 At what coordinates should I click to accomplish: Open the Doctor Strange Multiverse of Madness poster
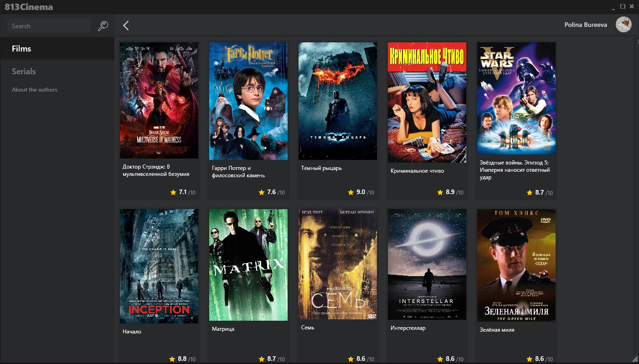[x=159, y=100]
